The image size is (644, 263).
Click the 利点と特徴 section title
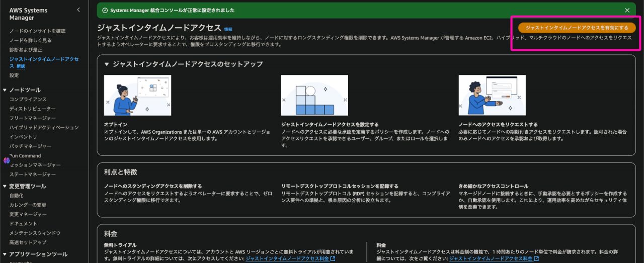pos(120,172)
